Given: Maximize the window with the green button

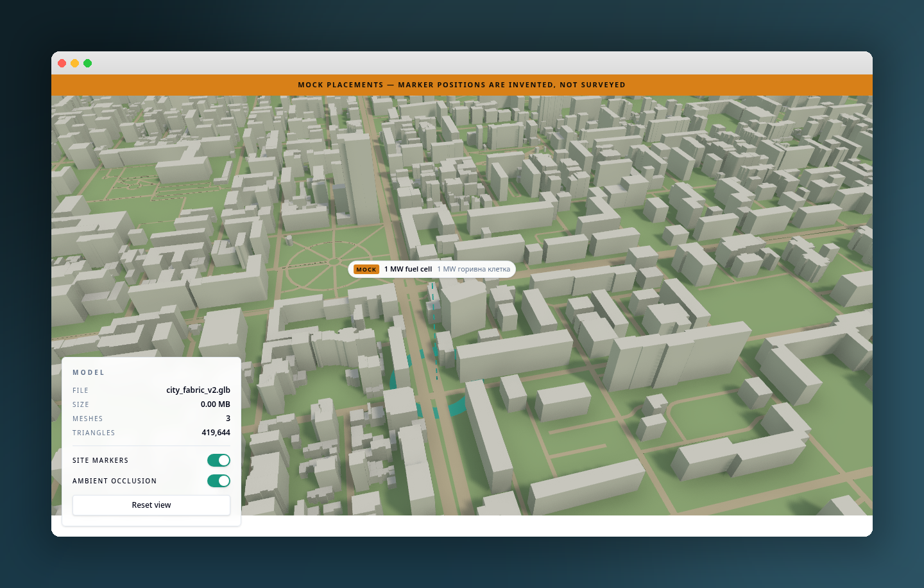Looking at the screenshot, I should [88, 63].
